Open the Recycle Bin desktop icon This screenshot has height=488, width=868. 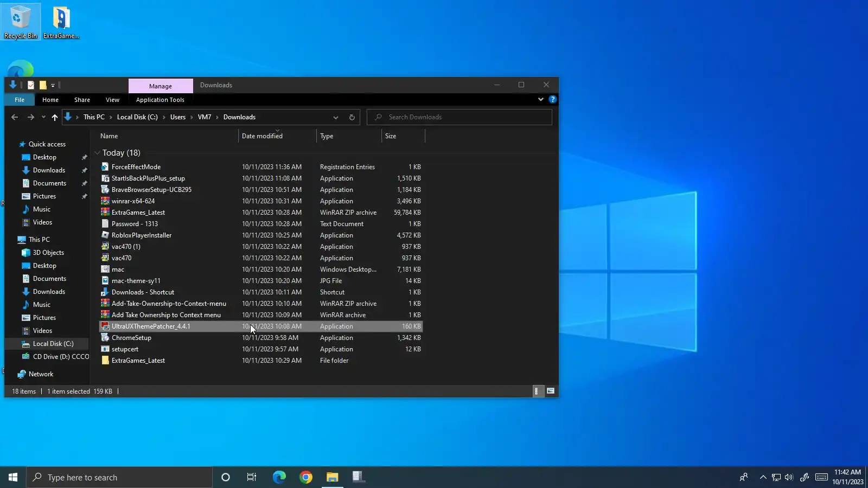tap(21, 22)
